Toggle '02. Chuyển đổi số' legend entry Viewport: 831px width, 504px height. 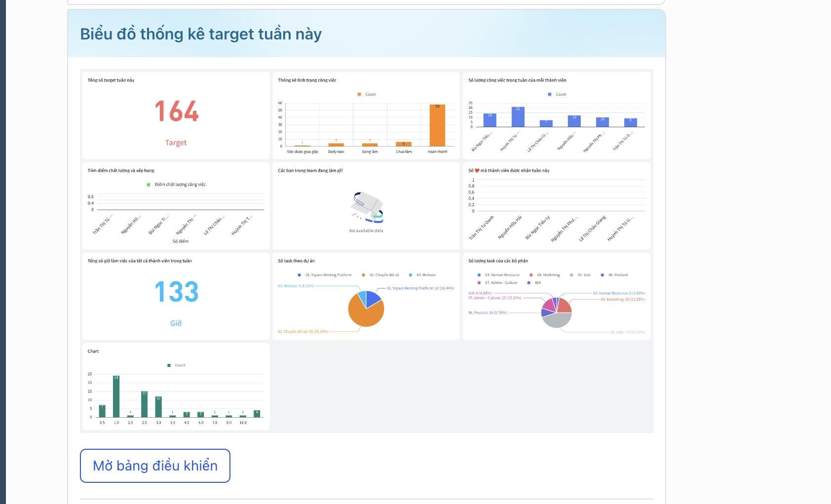(380, 275)
